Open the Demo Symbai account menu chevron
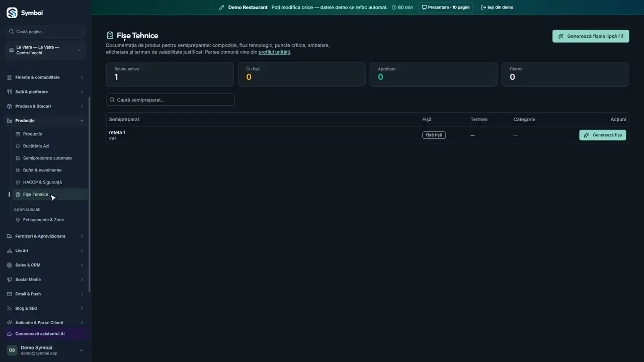 point(82,350)
